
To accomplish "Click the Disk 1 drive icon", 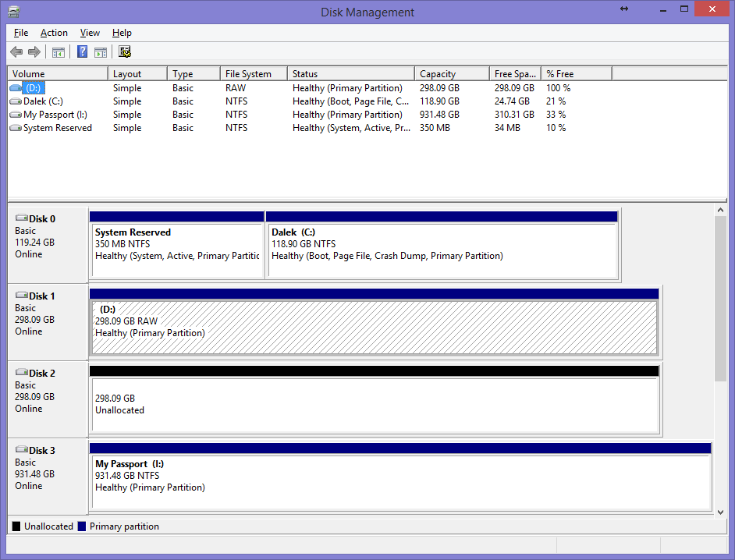I will click(x=22, y=296).
